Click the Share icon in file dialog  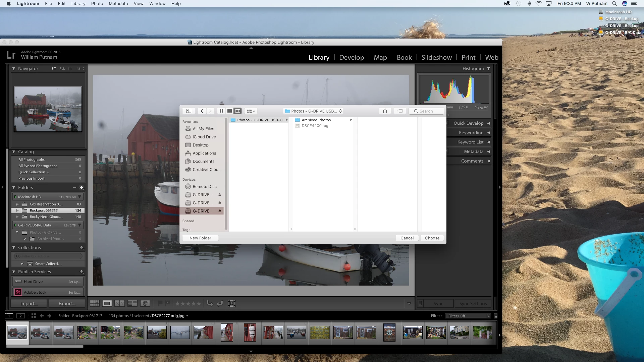tap(385, 111)
